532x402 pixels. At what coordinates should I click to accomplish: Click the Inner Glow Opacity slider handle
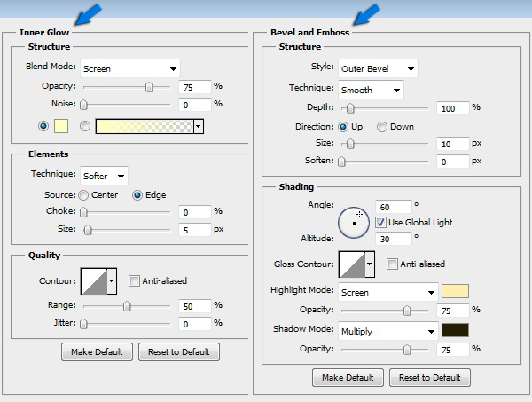[149, 87]
